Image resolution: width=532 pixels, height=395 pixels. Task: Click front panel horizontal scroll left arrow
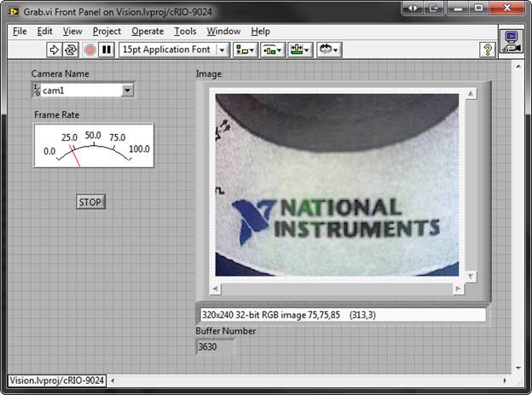[113, 380]
